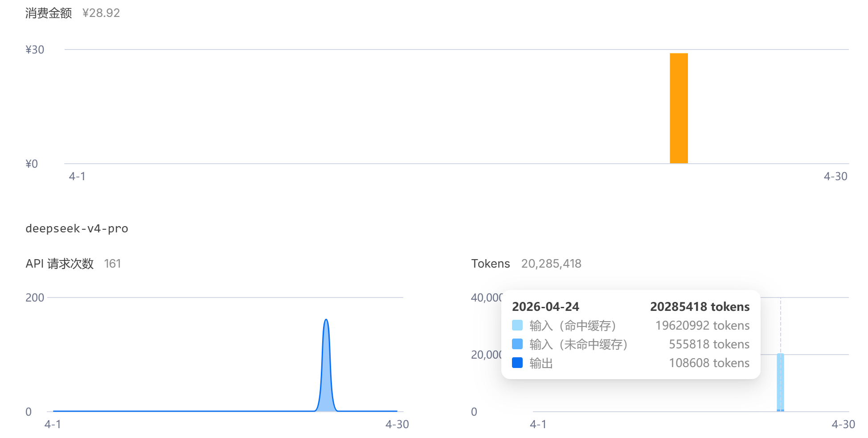Click 输入（命中缓存）legend entry
Screen dimensions: 868x438
(x=573, y=326)
